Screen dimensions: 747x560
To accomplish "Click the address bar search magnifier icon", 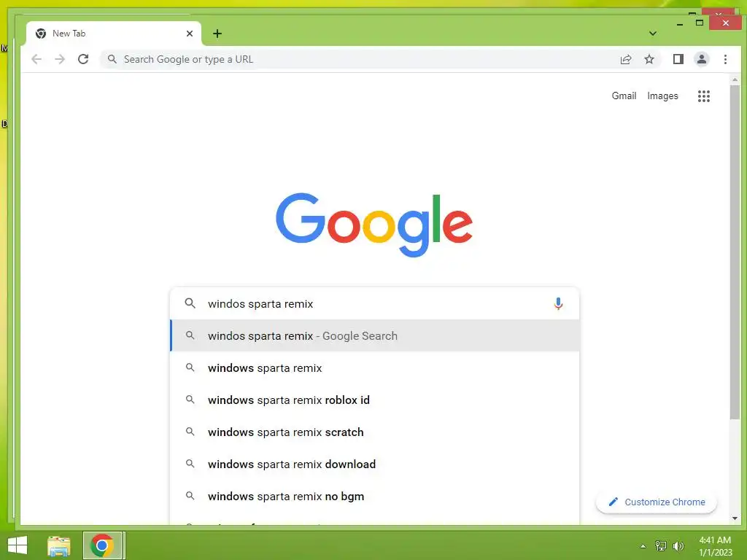I will point(112,59).
